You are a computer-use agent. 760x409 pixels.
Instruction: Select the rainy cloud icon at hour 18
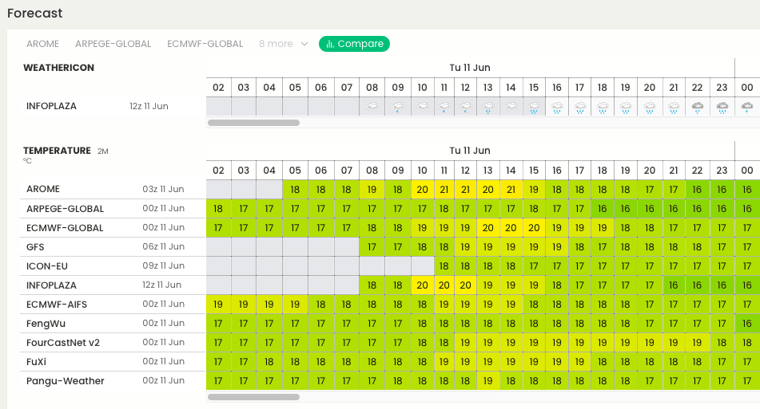pyautogui.click(x=602, y=107)
